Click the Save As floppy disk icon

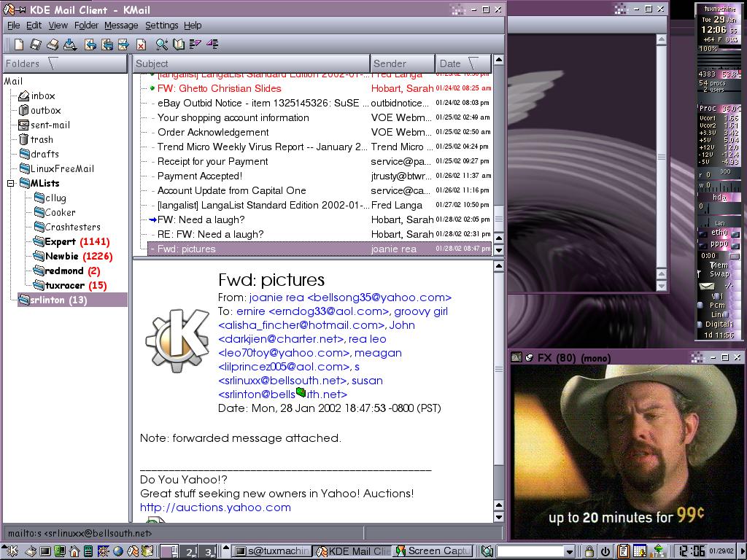35,44
